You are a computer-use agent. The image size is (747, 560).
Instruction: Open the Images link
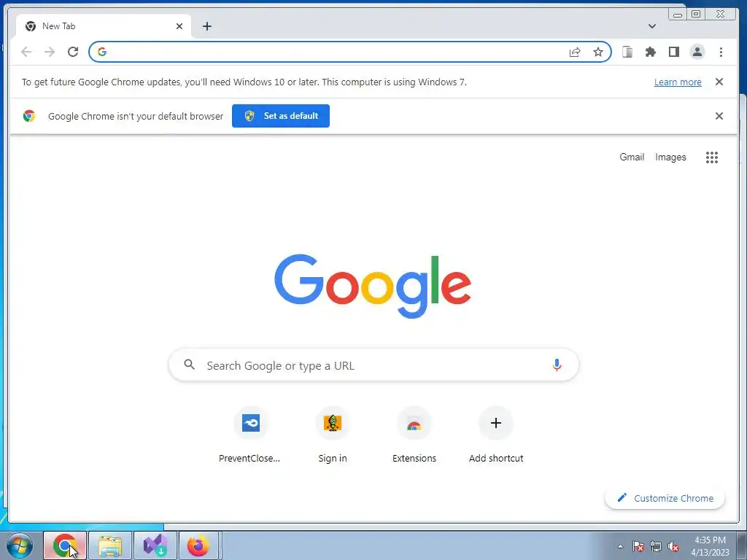670,157
